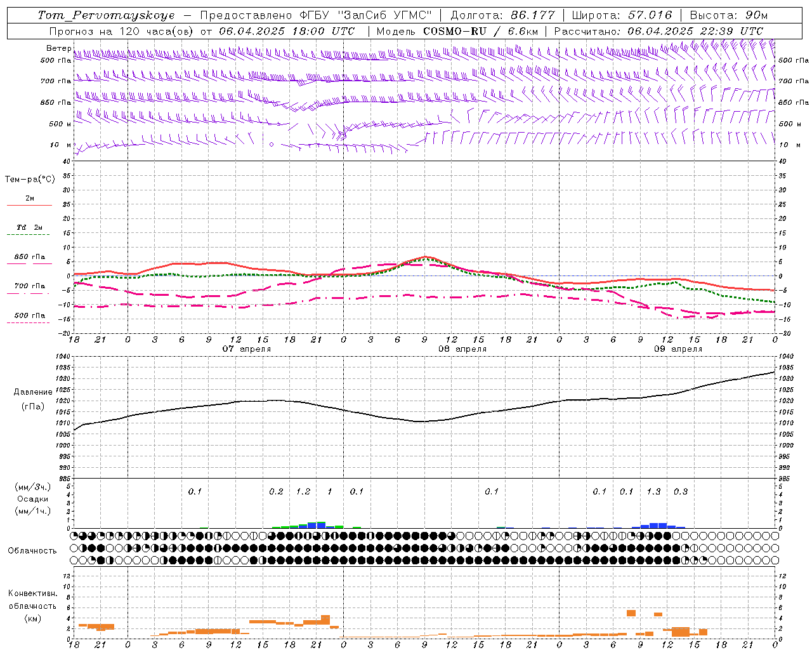The height and width of the screenshot is (650, 812).
Task: Click the forecast start 06.04.2025 18:00 UTC
Action: pos(287,31)
